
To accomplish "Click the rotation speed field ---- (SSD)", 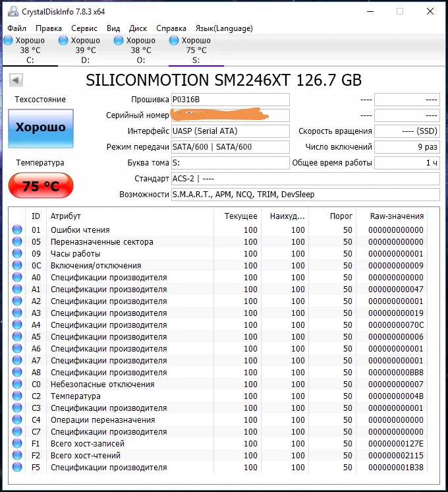I will tap(407, 131).
